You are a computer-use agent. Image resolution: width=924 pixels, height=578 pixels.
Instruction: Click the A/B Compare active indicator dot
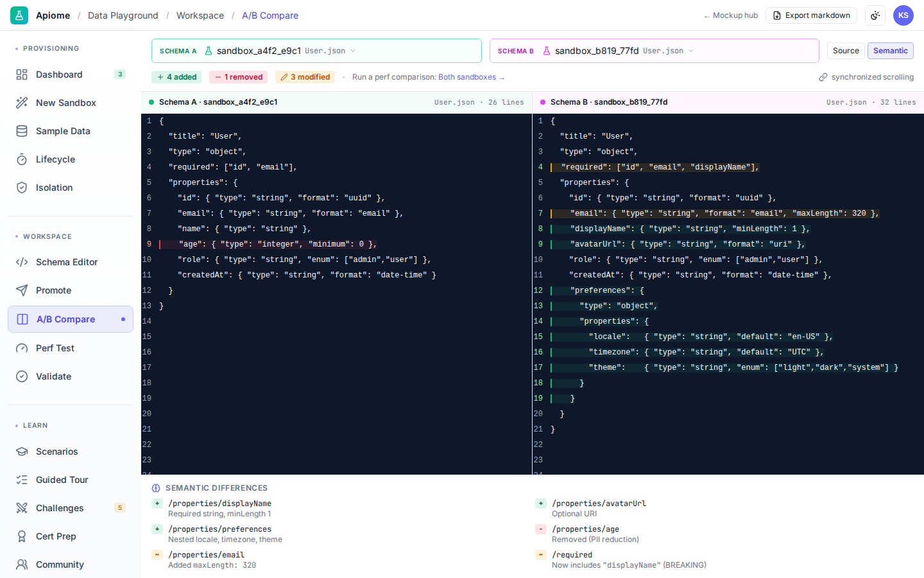(x=123, y=319)
